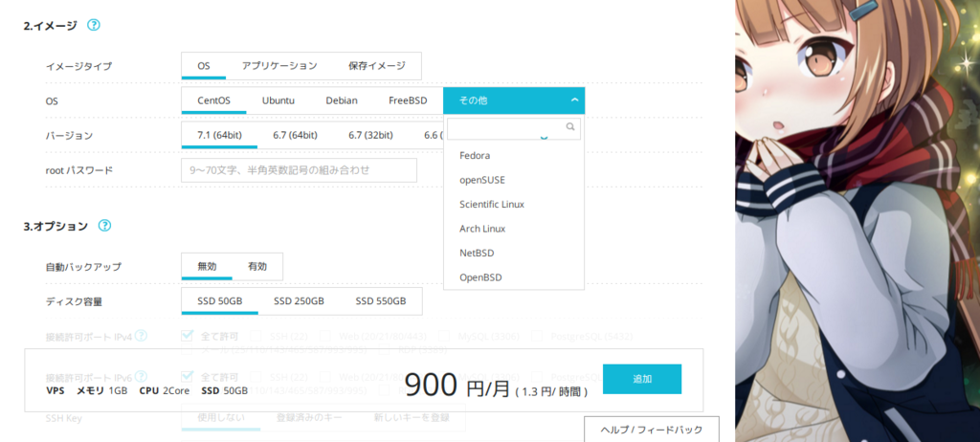Set 自動バックアップ to 無効
980x442 pixels.
click(207, 266)
